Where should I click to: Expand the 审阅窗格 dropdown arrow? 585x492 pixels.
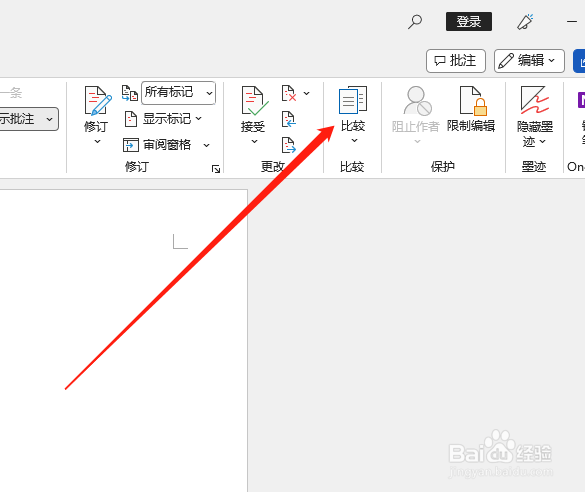pos(206,145)
